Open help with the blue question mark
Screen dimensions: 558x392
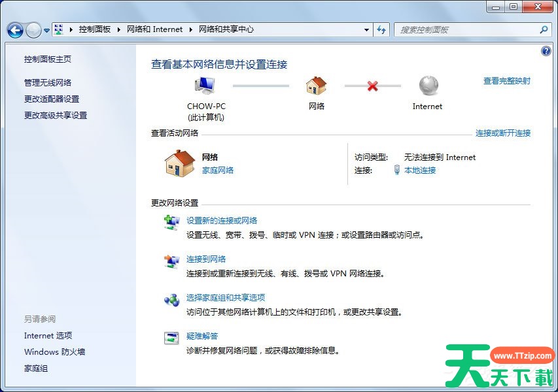[546, 51]
